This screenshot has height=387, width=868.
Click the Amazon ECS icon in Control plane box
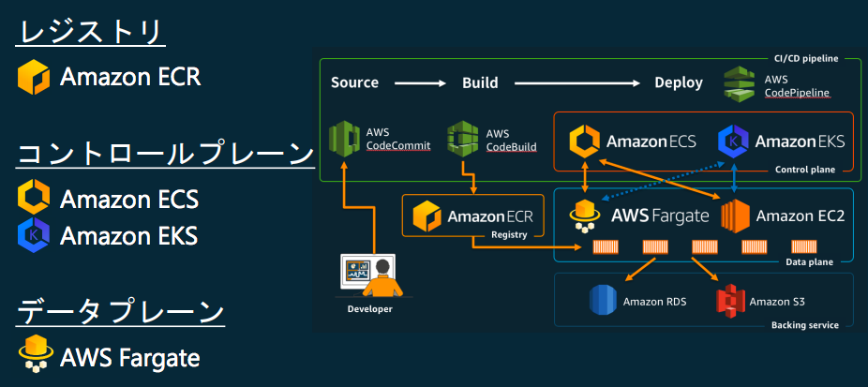pos(585,141)
